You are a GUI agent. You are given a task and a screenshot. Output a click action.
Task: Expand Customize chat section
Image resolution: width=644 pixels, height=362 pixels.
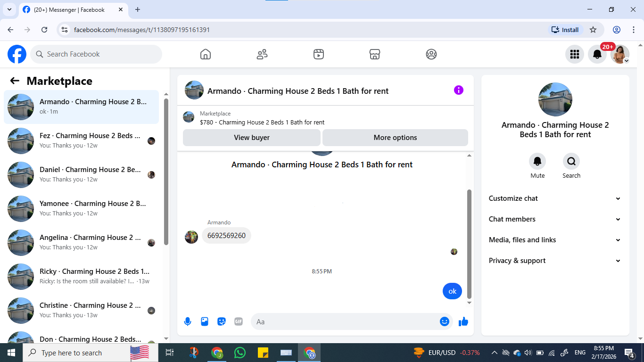point(555,198)
